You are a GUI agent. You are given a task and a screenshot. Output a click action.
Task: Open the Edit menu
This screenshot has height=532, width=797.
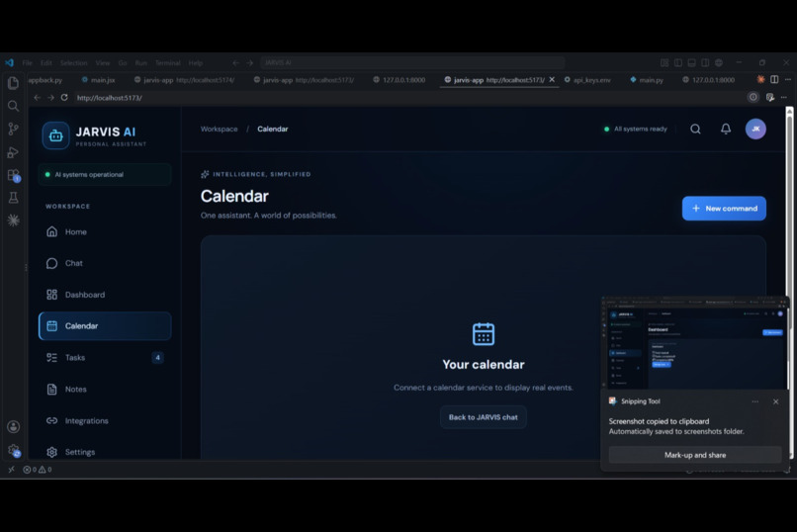(x=46, y=63)
